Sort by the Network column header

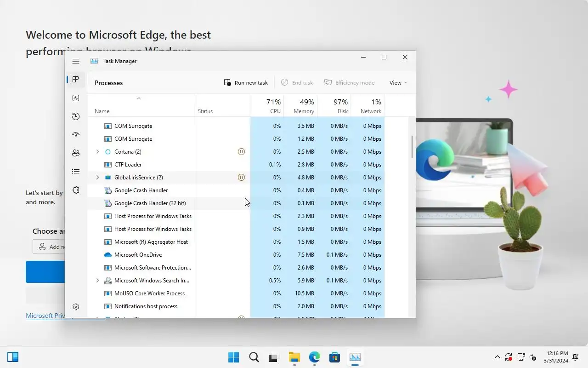[367, 106]
